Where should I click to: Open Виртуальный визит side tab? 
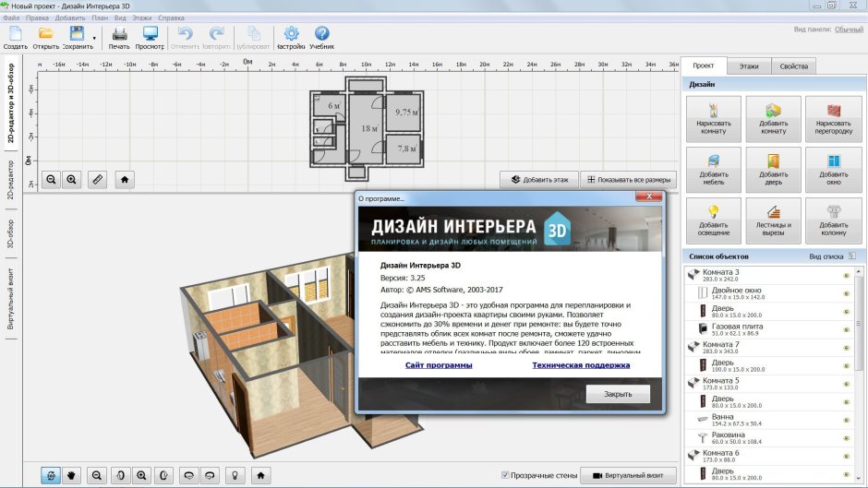tap(10, 299)
